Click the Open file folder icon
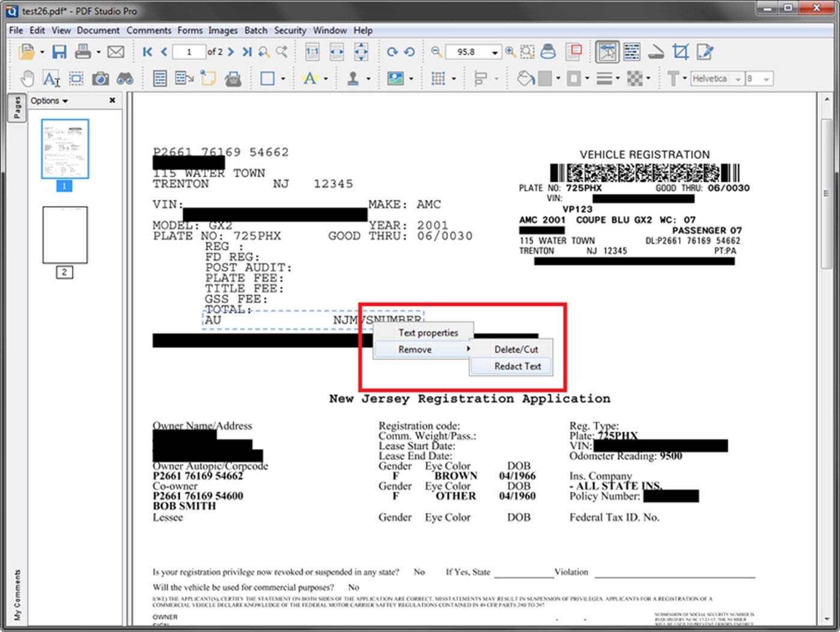The width and height of the screenshot is (840, 632). coord(26,52)
